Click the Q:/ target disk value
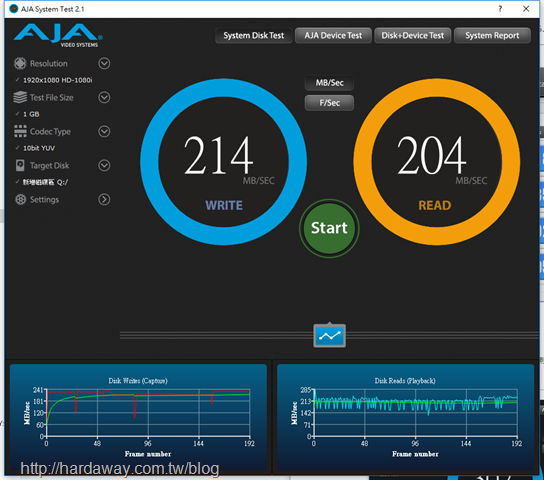544x480 pixels. (45, 182)
